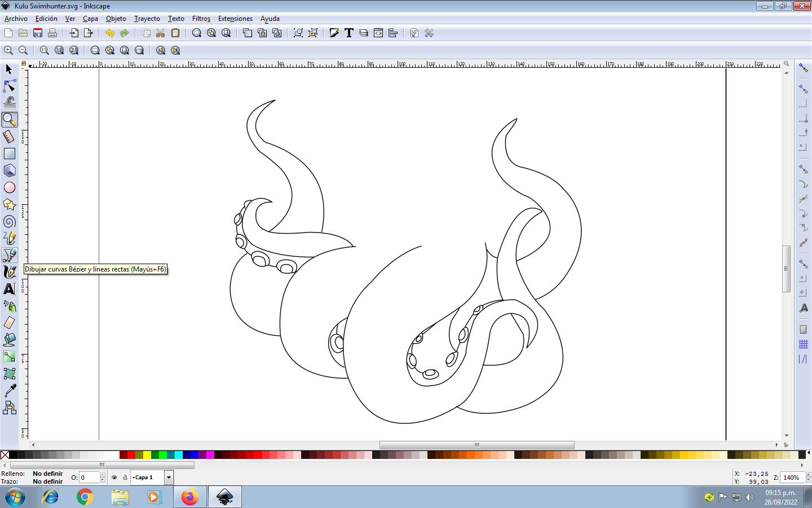Select the Calligraphy tool
The width and height of the screenshot is (812, 508).
(x=9, y=272)
